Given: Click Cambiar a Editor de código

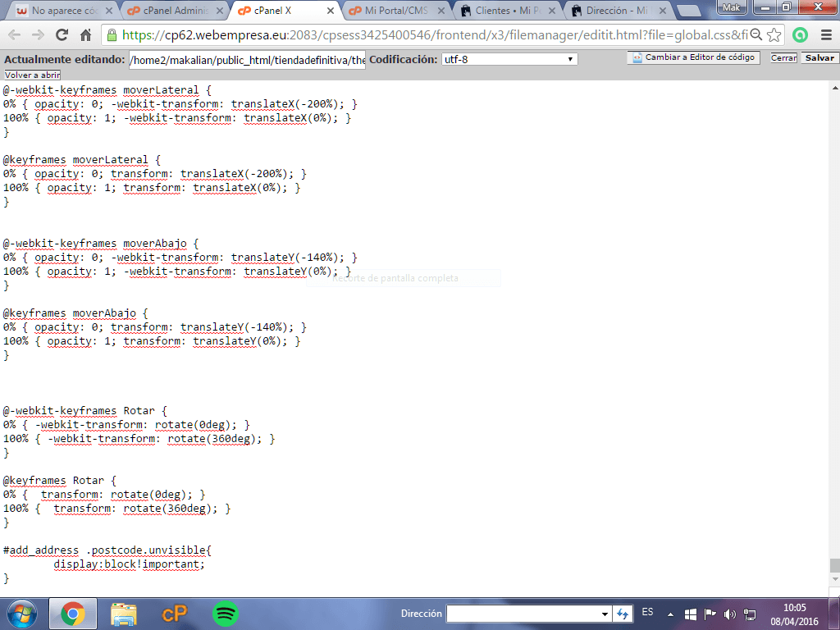Looking at the screenshot, I should [693, 57].
